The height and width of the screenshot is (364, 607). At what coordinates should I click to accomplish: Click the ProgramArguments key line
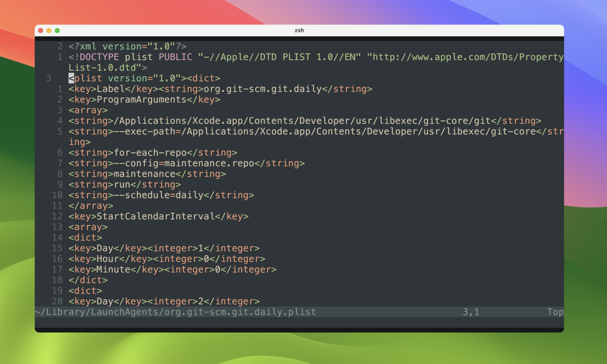(x=144, y=99)
